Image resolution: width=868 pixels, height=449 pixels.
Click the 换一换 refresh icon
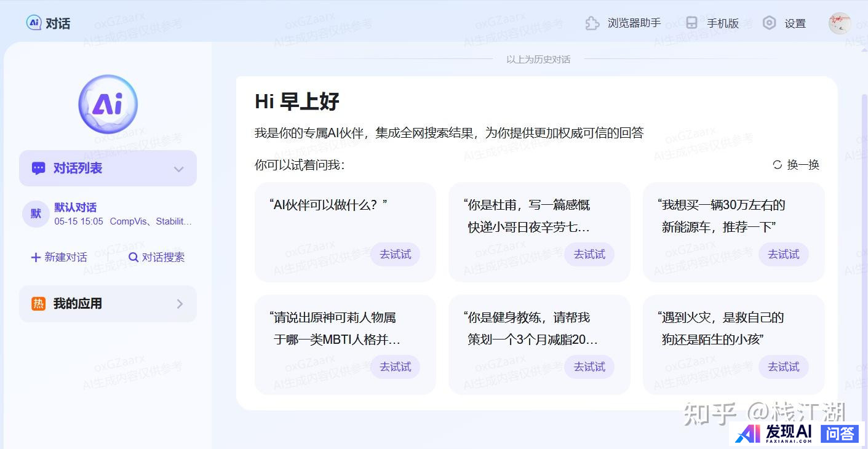pos(777,165)
